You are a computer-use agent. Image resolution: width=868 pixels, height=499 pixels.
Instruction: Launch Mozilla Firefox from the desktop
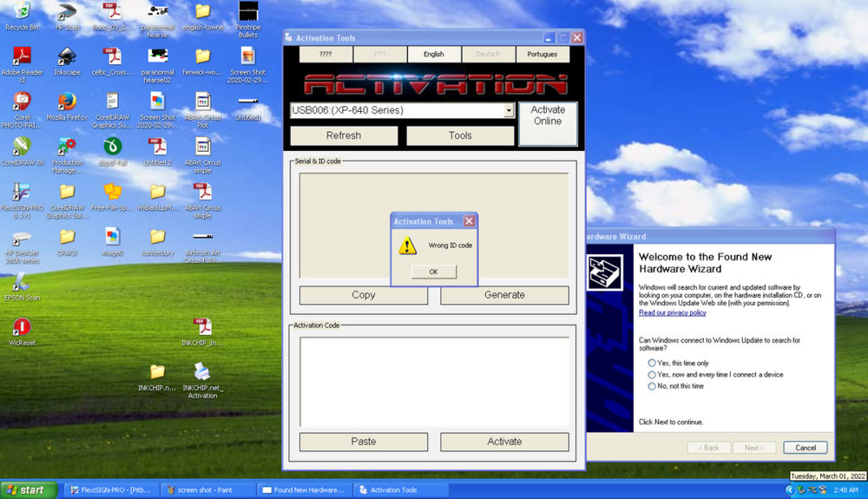tap(67, 106)
